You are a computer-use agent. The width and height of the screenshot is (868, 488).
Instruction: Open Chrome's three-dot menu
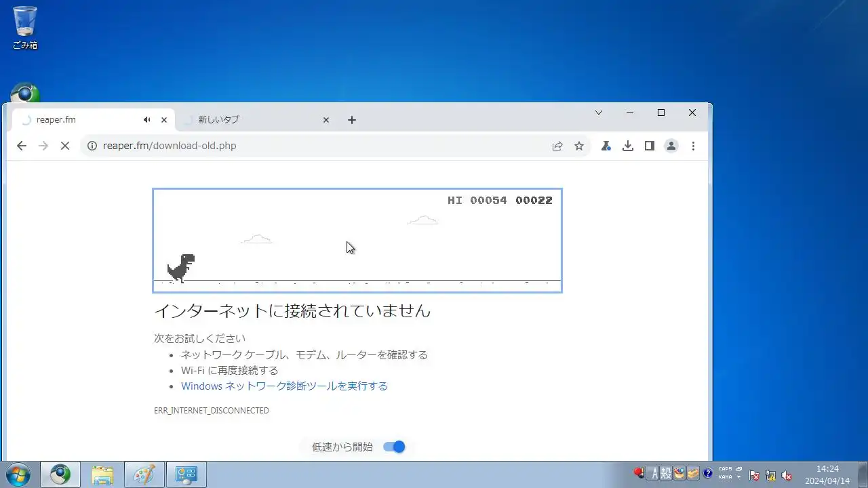click(x=693, y=146)
